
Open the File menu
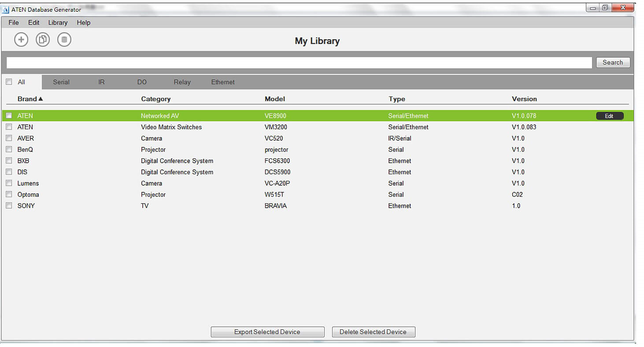click(14, 22)
